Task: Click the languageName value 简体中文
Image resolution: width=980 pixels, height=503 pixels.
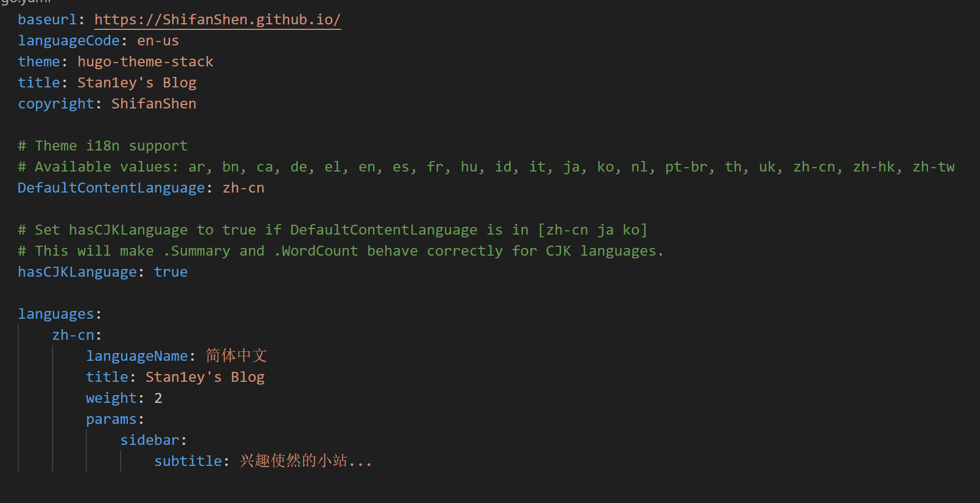Action: [x=236, y=356]
